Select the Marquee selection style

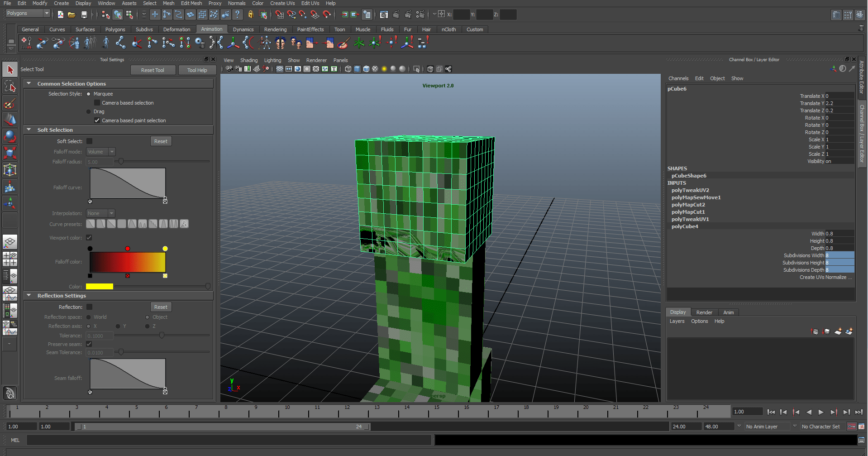[89, 94]
